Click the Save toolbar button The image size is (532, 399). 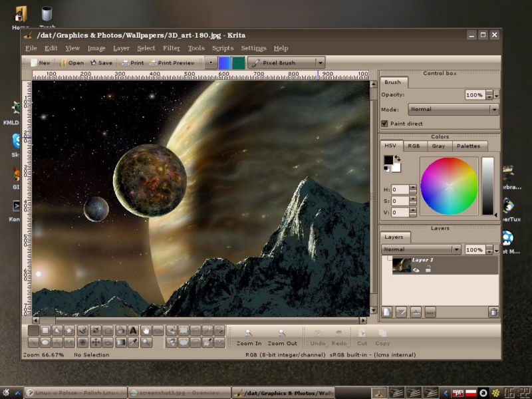[x=101, y=63]
